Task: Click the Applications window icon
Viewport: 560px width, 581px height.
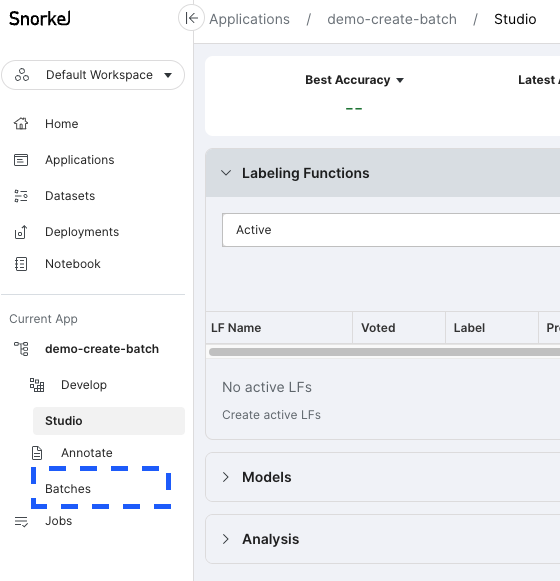Action: click(x=21, y=160)
